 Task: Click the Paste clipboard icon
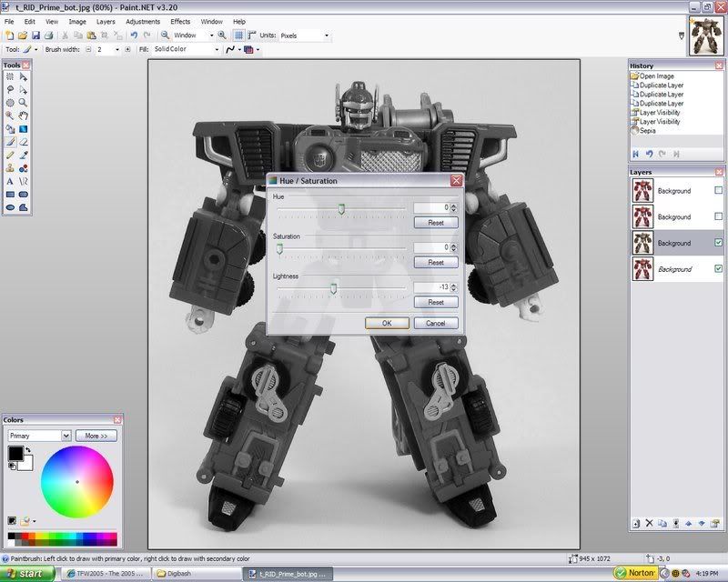pos(92,35)
